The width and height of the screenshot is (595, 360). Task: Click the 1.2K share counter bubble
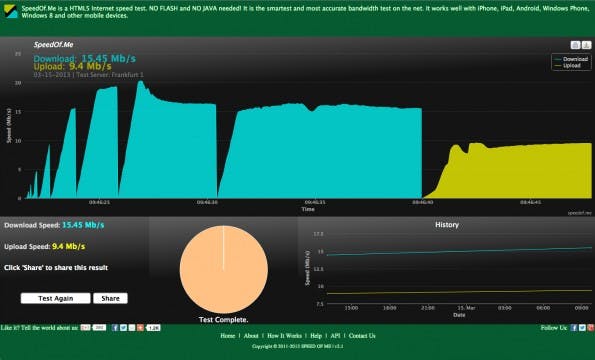[153, 328]
